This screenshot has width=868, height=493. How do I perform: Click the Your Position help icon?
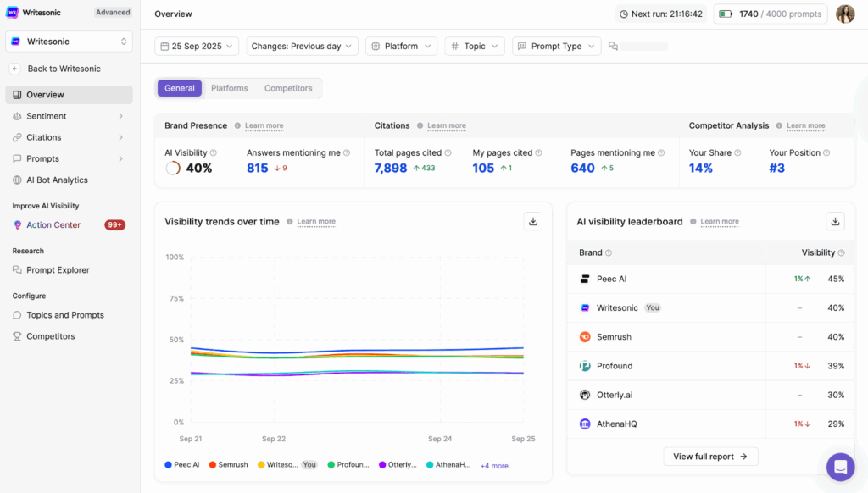pos(826,153)
